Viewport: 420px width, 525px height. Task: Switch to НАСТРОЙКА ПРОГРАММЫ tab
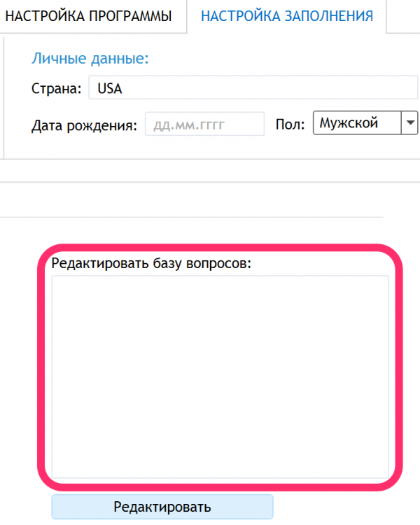(89, 16)
